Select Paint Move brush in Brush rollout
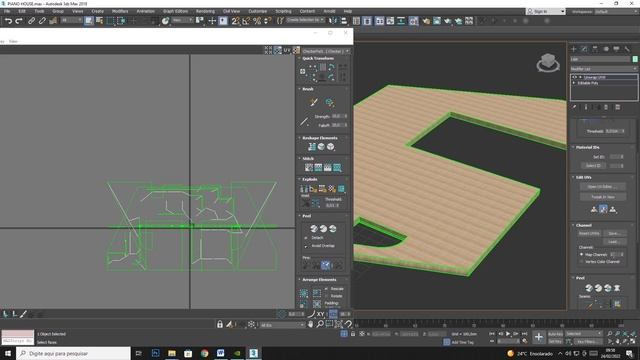 313,102
